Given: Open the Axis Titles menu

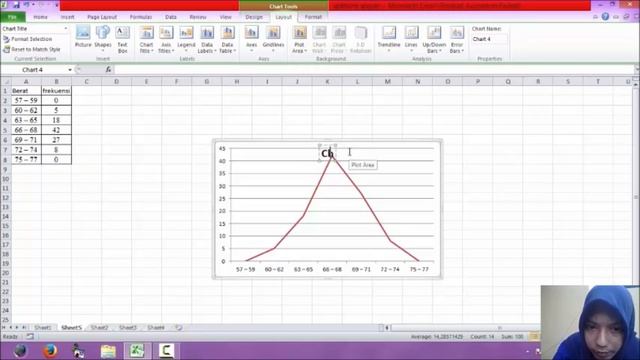Looking at the screenshot, I should [166, 40].
